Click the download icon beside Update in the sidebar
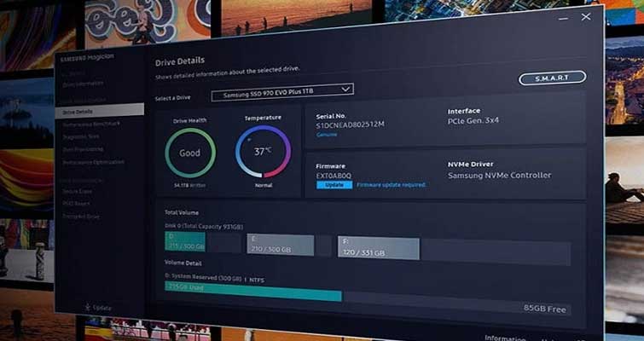The width and height of the screenshot is (644, 341). click(88, 307)
